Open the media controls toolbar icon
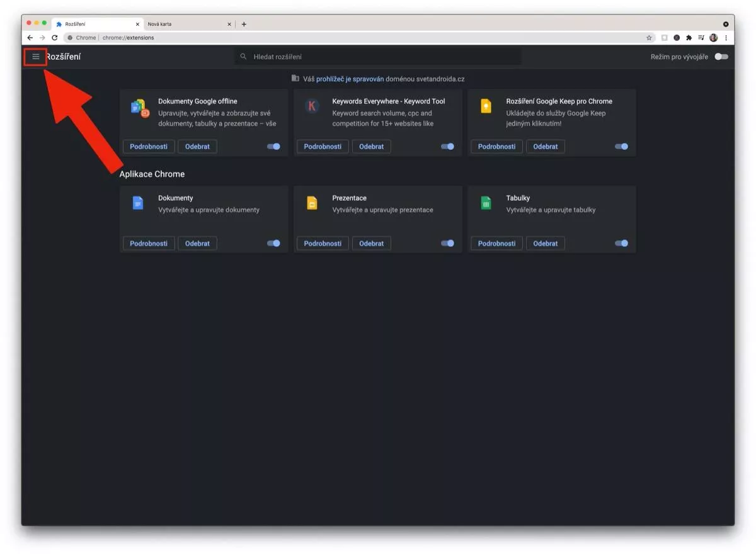The height and width of the screenshot is (554, 756). coord(701,38)
